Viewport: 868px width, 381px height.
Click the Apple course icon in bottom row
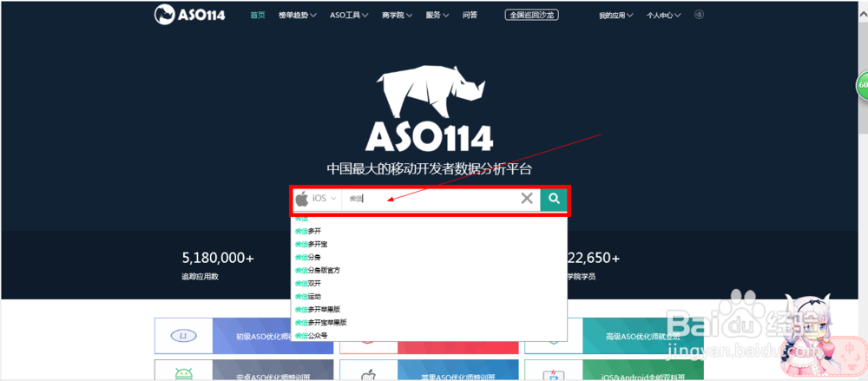[x=368, y=375]
